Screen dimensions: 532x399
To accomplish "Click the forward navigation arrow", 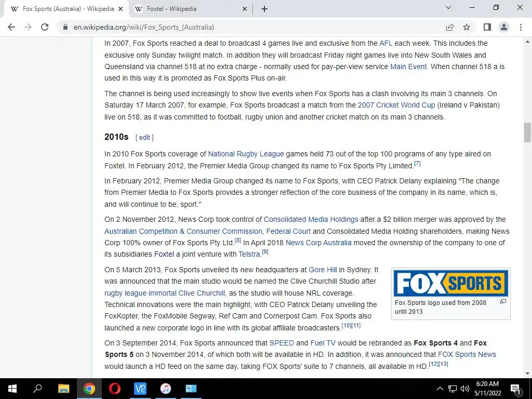I will click(28, 27).
